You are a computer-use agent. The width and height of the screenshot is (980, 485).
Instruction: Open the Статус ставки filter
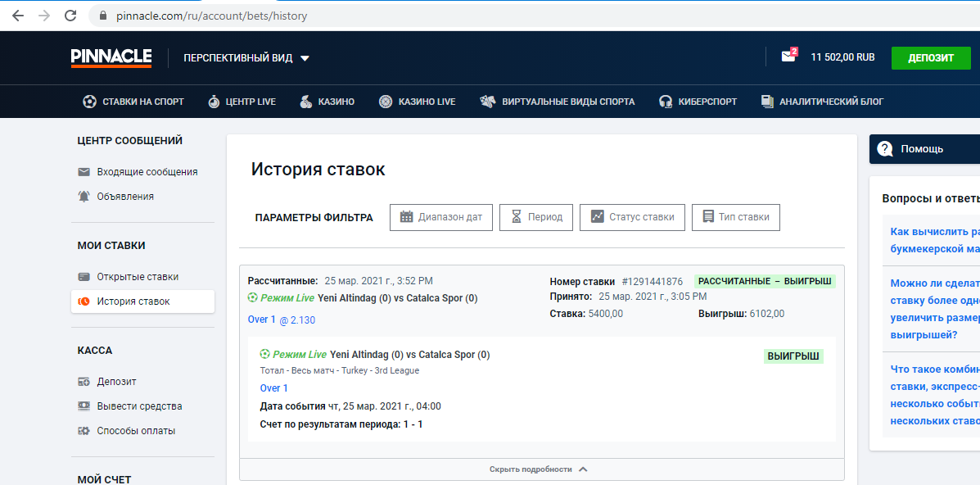click(631, 217)
